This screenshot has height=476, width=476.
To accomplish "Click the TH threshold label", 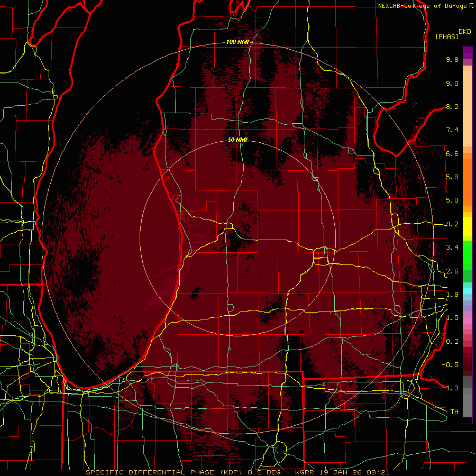I will coord(454,412).
